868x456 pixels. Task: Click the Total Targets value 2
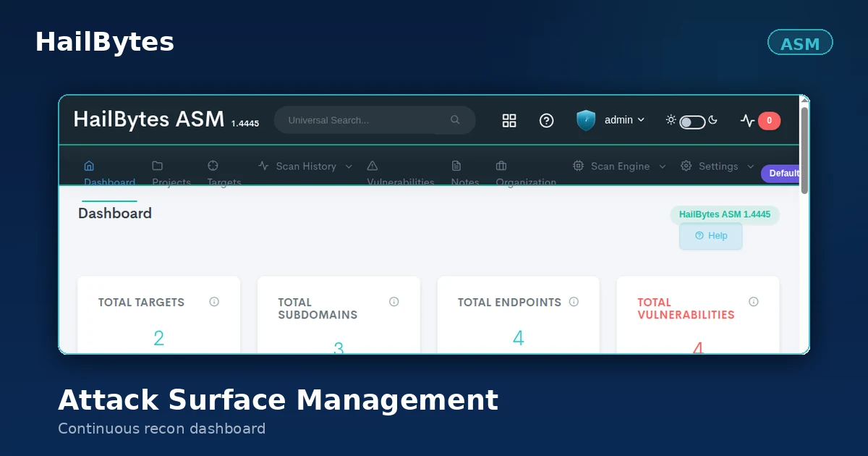(x=158, y=338)
